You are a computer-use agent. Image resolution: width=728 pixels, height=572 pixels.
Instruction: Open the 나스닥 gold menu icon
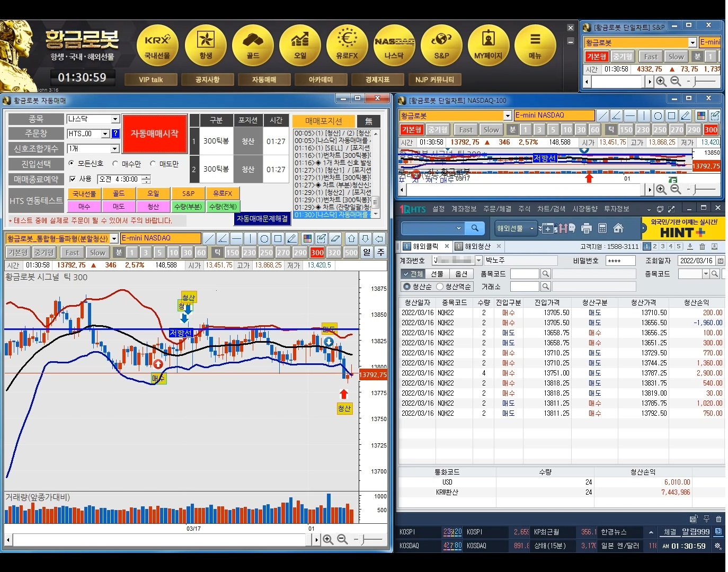(394, 46)
